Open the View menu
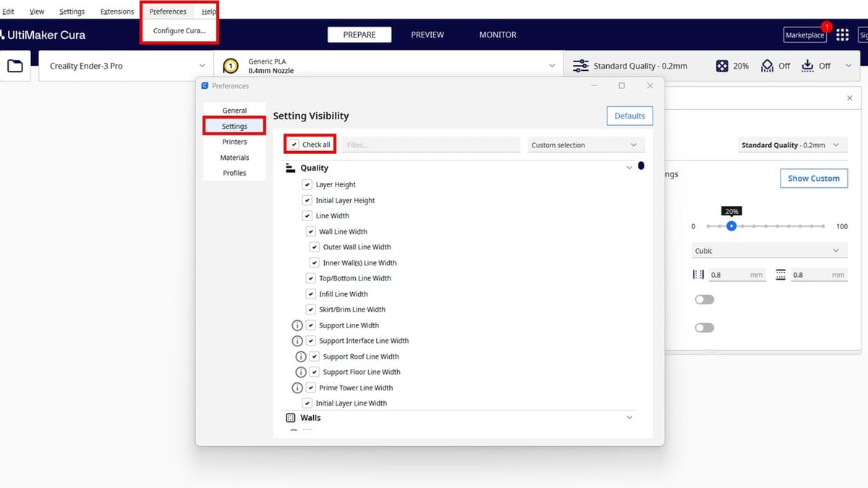The image size is (868, 488). [x=37, y=12]
